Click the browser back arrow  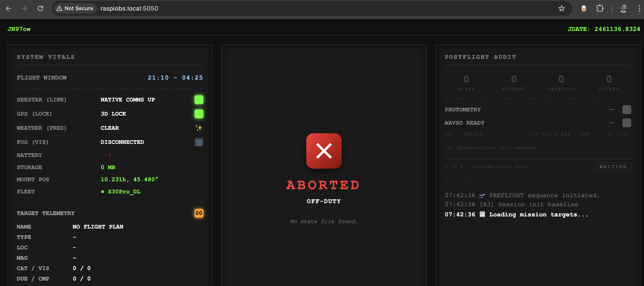click(8, 8)
